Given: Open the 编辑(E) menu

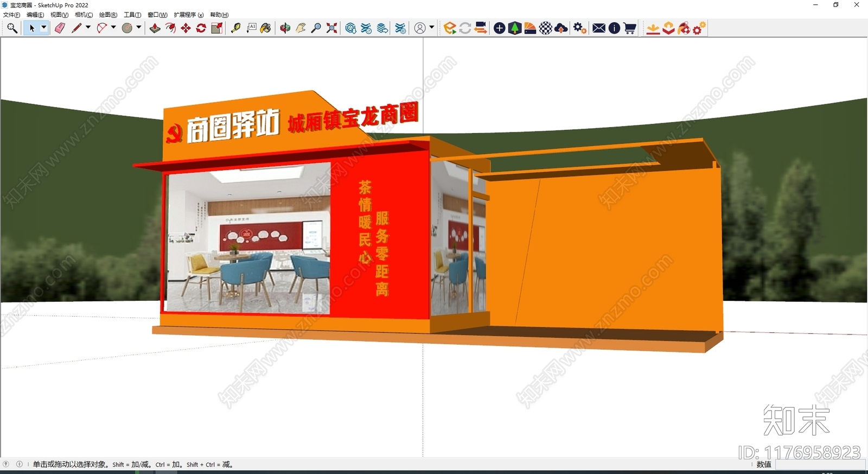Looking at the screenshot, I should [x=35, y=15].
